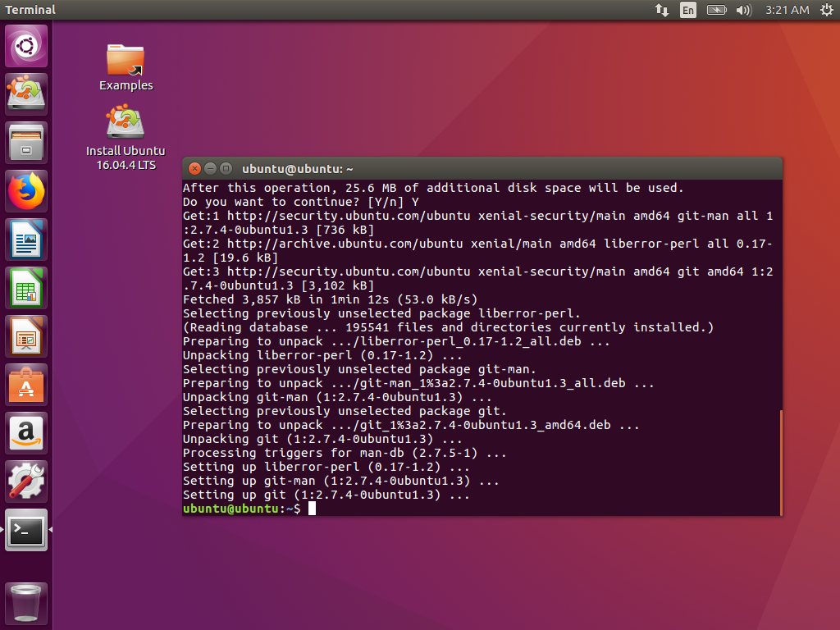
Task: Mute audio via the speaker indicator
Action: (743, 10)
